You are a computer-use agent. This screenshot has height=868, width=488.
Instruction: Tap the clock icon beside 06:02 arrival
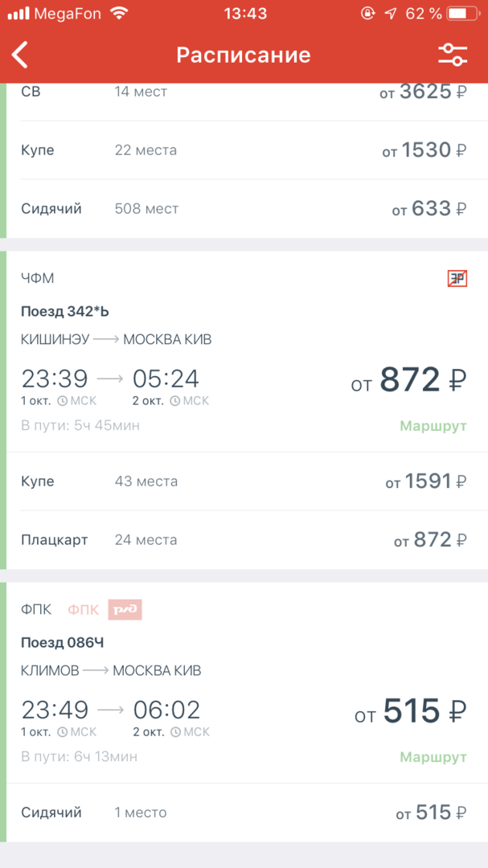point(174,732)
